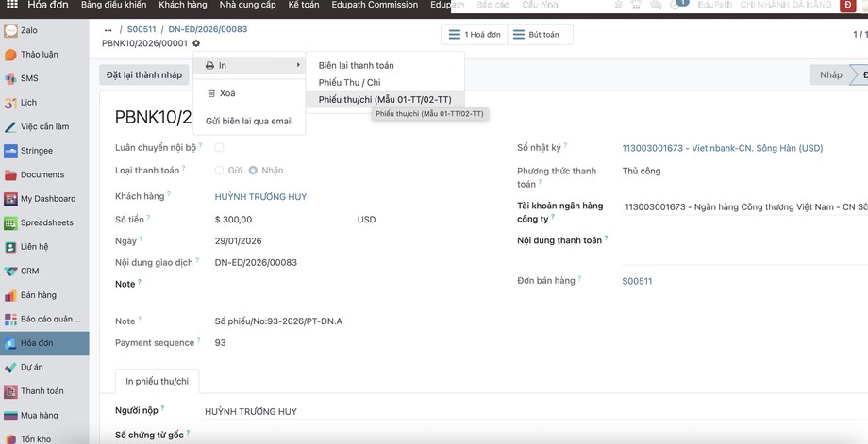
Task: Expand breadcrumb ellipsis menu
Action: coord(108,30)
